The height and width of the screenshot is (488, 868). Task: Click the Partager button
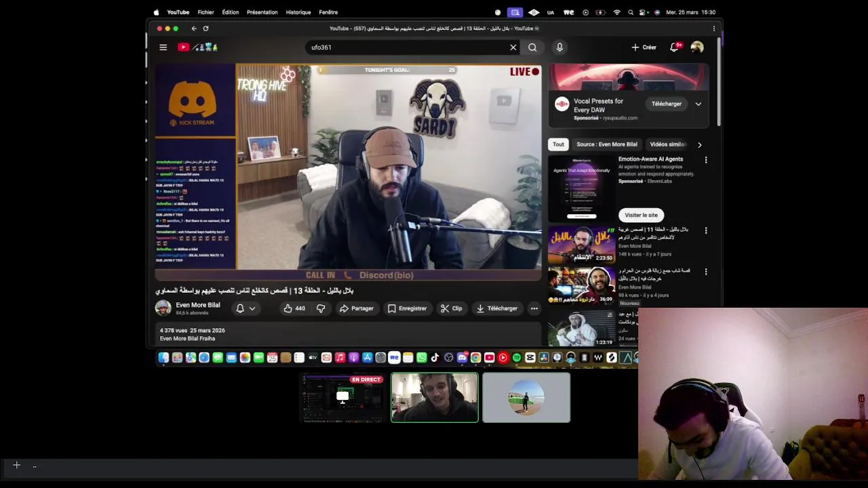pos(357,308)
